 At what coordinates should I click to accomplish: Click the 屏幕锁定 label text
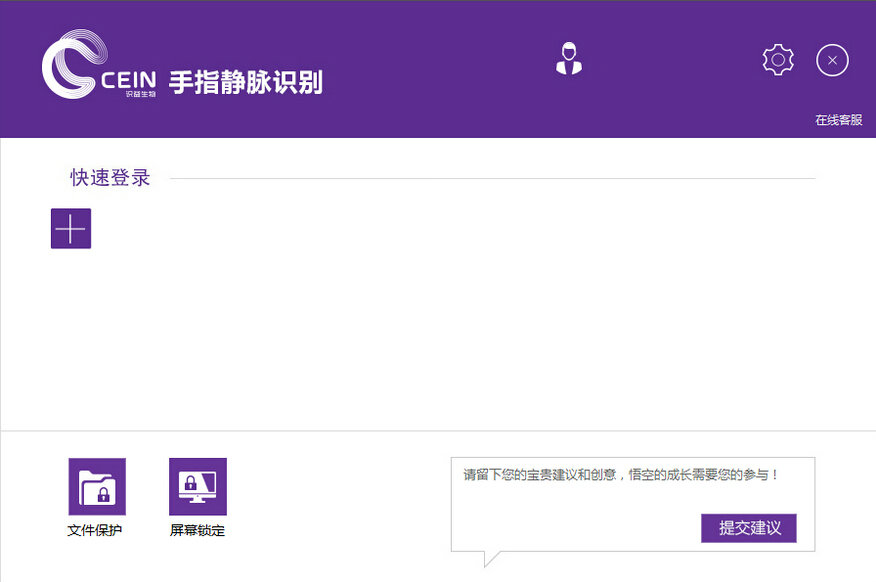197,530
